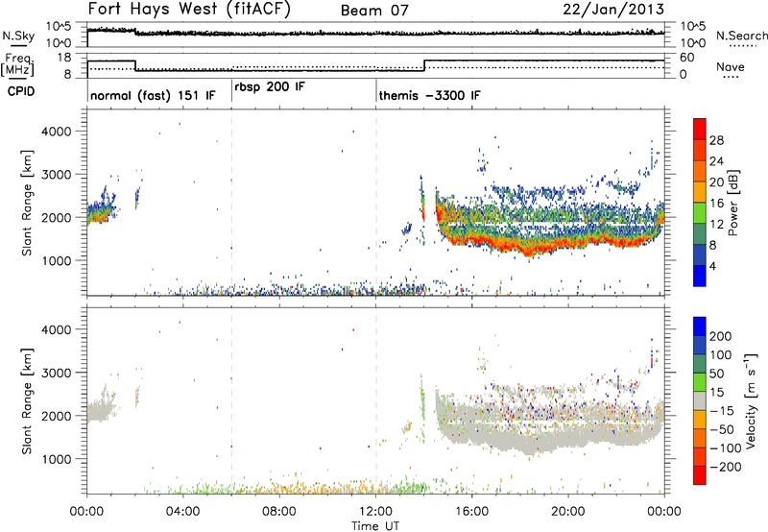Click the '18' frequency axis value
Screen dimensions: 768x532
coord(64,58)
